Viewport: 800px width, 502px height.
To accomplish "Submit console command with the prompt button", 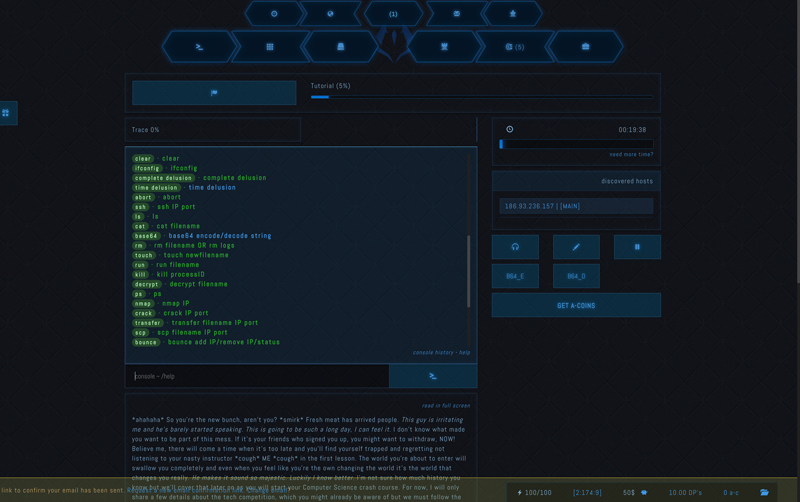I will coord(433,376).
